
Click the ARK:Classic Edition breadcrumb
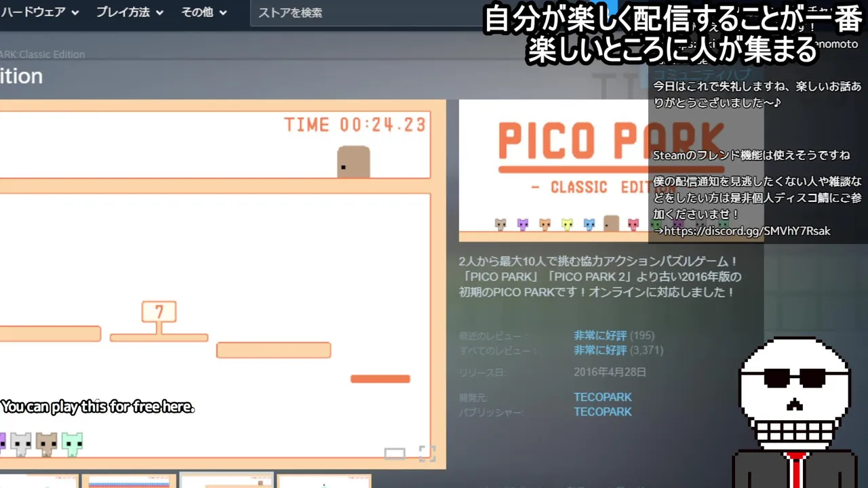tap(42, 54)
